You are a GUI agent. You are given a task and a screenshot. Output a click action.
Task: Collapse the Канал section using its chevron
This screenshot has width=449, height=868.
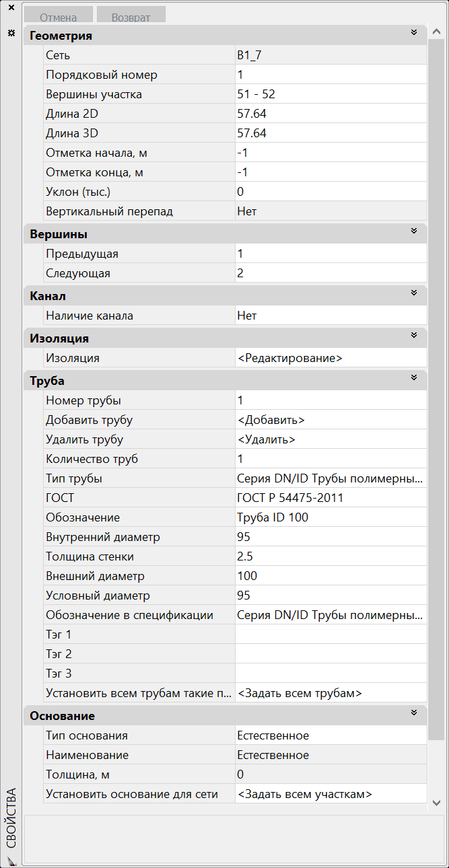pyautogui.click(x=415, y=294)
